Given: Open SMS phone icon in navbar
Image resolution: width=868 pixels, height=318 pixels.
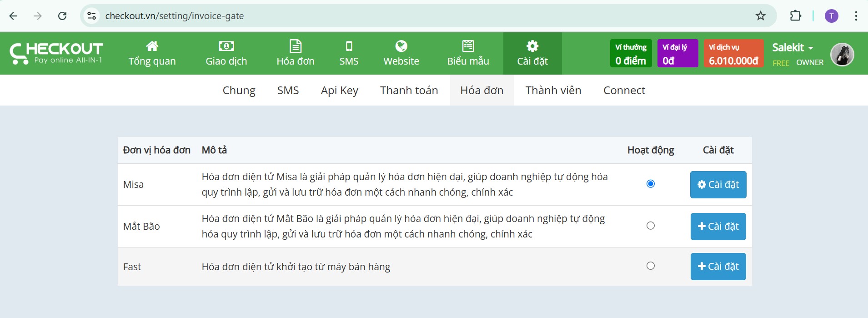Looking at the screenshot, I should pos(349,46).
